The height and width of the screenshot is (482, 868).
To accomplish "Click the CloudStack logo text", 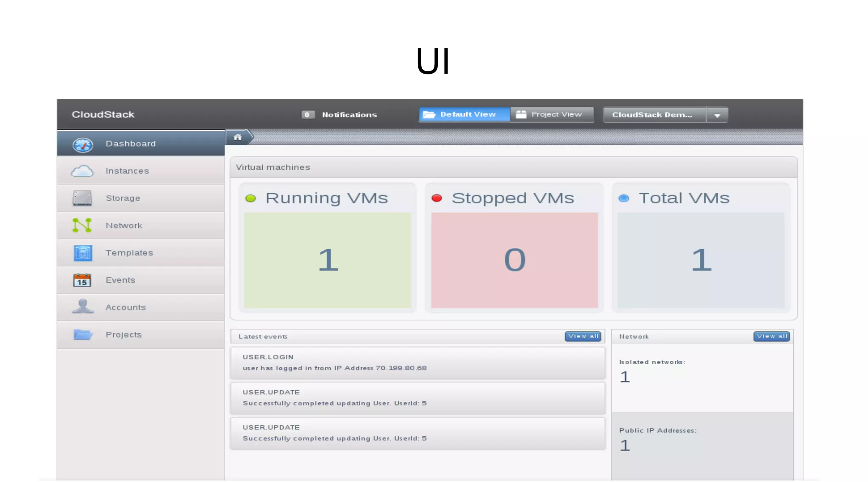I will (103, 114).
